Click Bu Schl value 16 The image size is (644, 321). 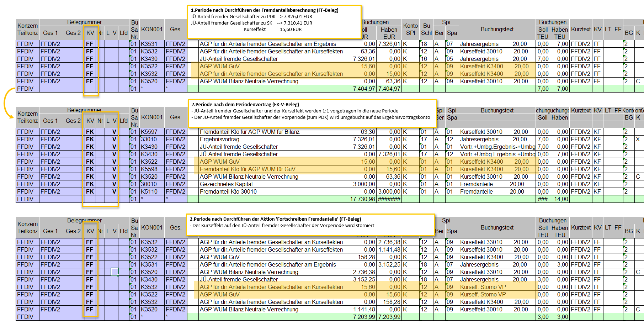pos(426,59)
